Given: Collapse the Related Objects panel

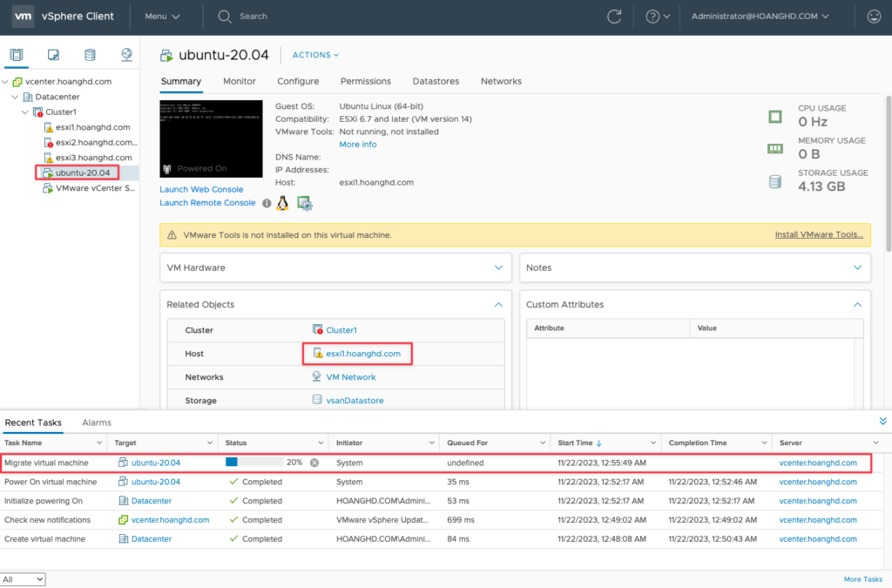Looking at the screenshot, I should [x=498, y=305].
